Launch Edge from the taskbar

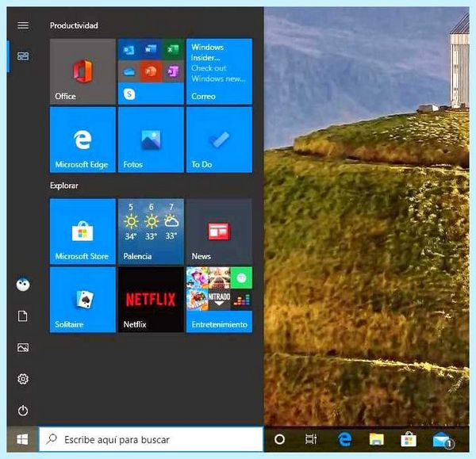pos(344,439)
